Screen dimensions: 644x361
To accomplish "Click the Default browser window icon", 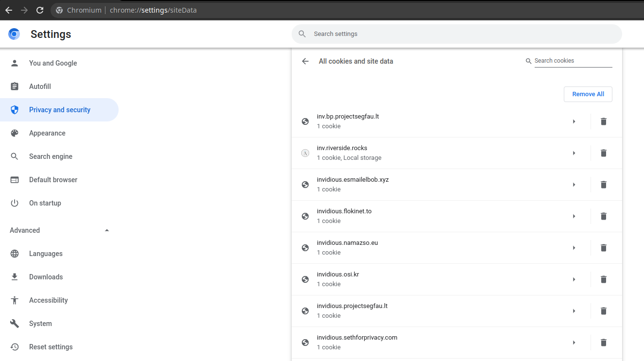I will pos(15,180).
